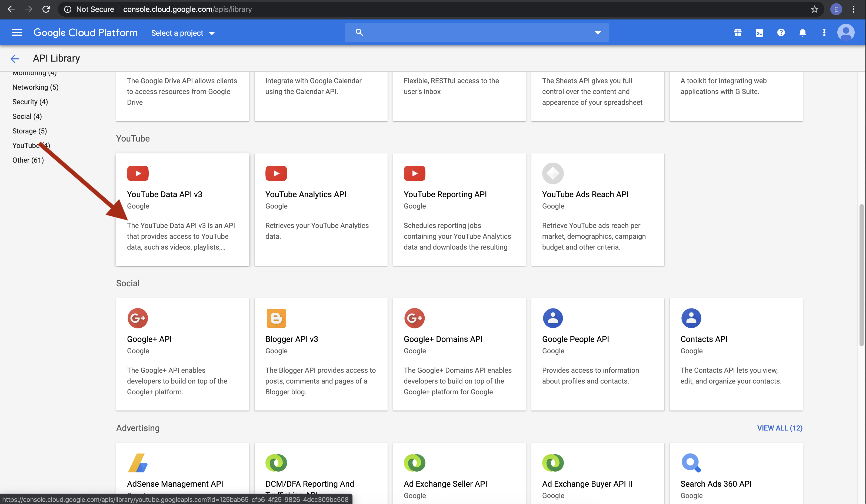The image size is (866, 504).
Task: Click the gift free trial icon
Action: (737, 33)
